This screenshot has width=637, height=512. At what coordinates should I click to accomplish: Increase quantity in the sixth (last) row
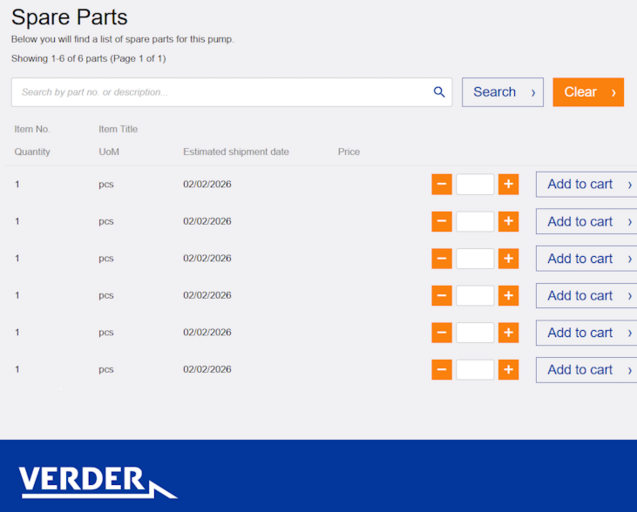tap(508, 369)
